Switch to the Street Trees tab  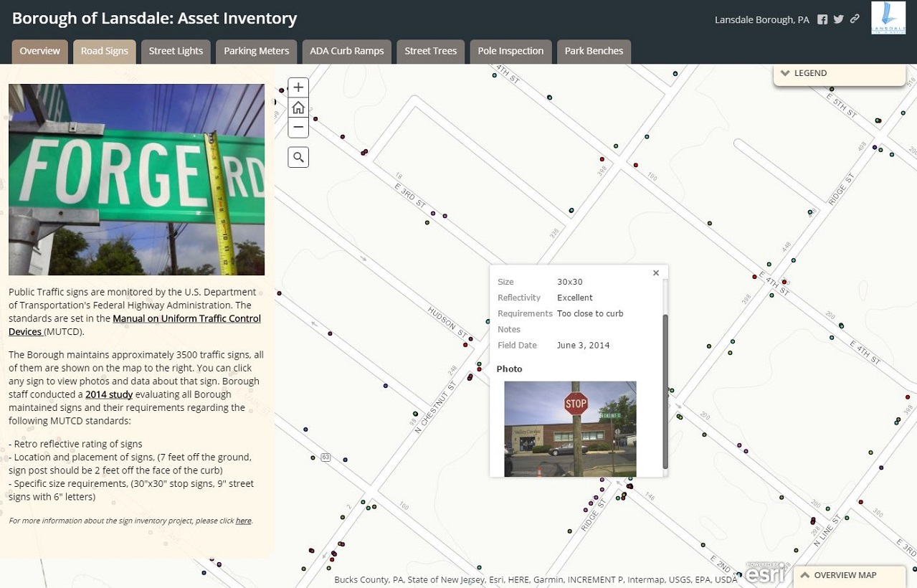coord(430,51)
